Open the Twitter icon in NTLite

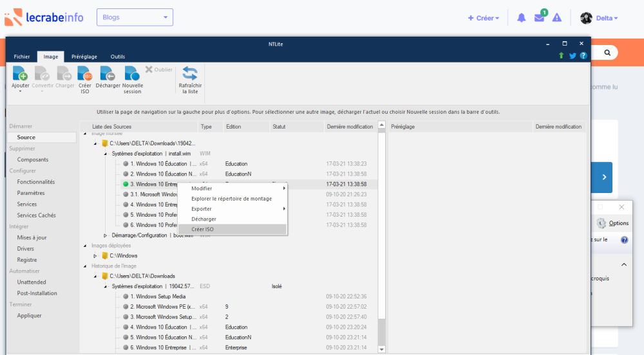[x=573, y=56]
